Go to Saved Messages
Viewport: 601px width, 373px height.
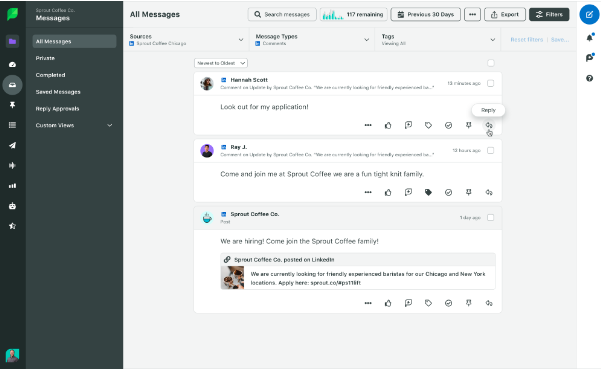pyautogui.click(x=58, y=92)
